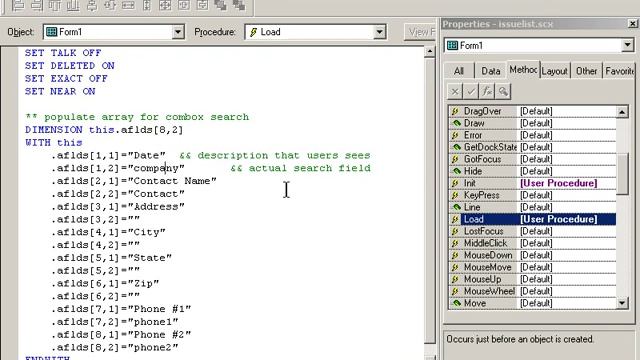Viewport: 640px width, 360px height.
Task: Click the event icon beside Error
Action: click(x=455, y=135)
